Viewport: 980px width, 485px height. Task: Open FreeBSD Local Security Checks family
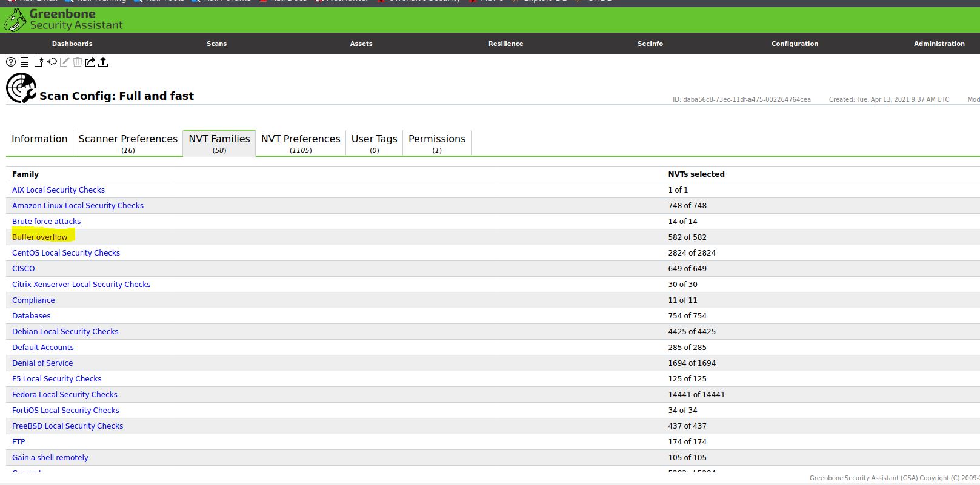point(68,426)
